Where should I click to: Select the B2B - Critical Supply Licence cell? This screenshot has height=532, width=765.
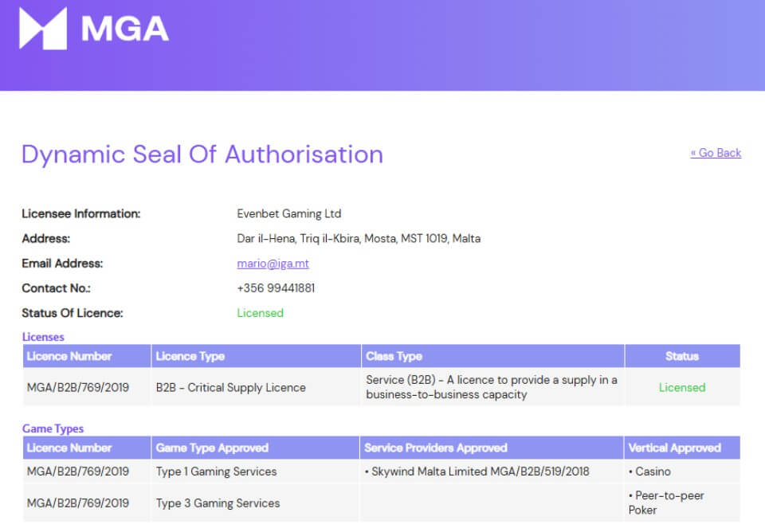230,388
